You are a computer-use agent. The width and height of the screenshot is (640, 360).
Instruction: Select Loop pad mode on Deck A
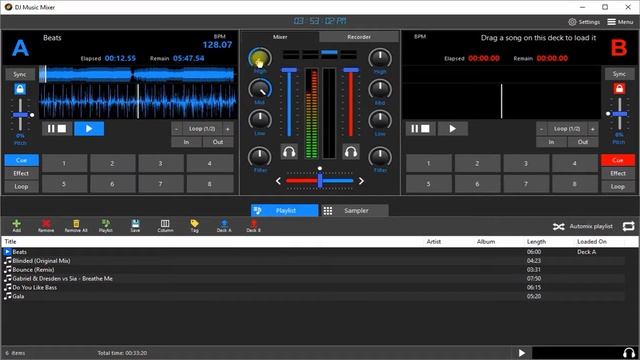click(x=21, y=187)
